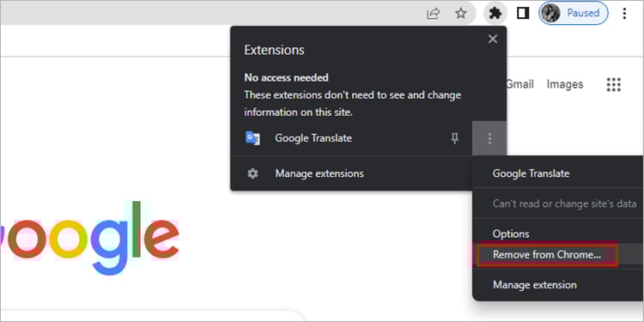Viewport: 644px width, 322px height.
Task: Select Google Translate in context menu
Action: (x=531, y=173)
